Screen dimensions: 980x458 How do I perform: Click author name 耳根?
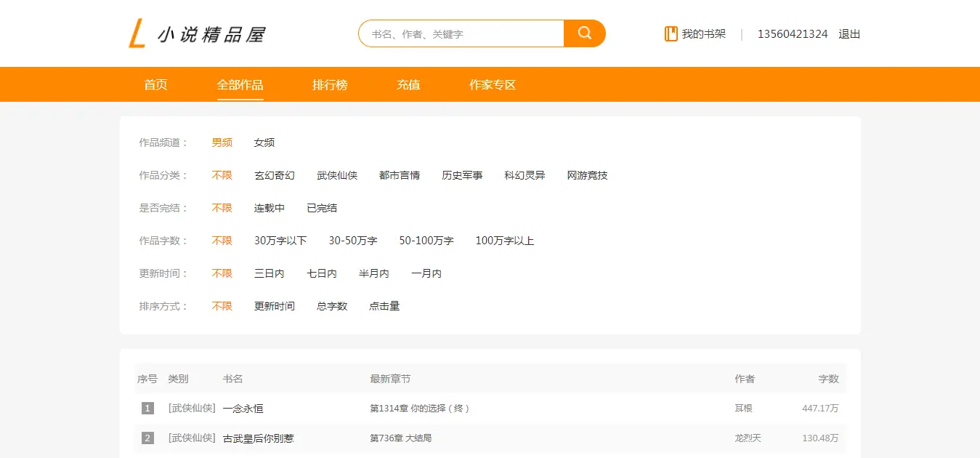[x=744, y=409]
